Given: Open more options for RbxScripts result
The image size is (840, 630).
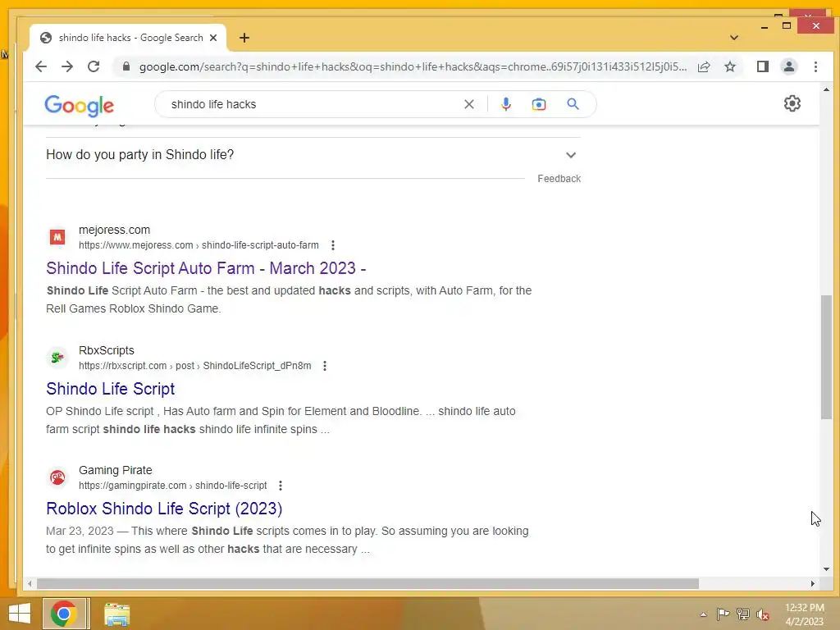Looking at the screenshot, I should point(325,365).
